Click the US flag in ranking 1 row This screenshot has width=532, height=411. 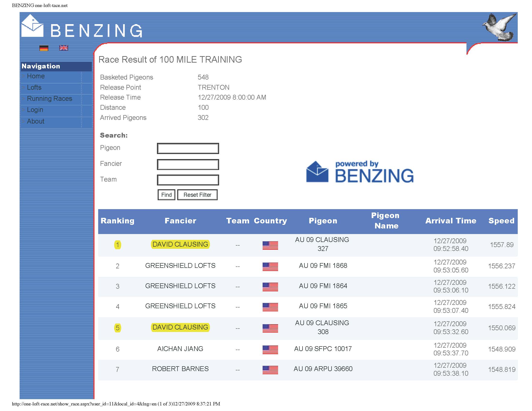point(270,245)
